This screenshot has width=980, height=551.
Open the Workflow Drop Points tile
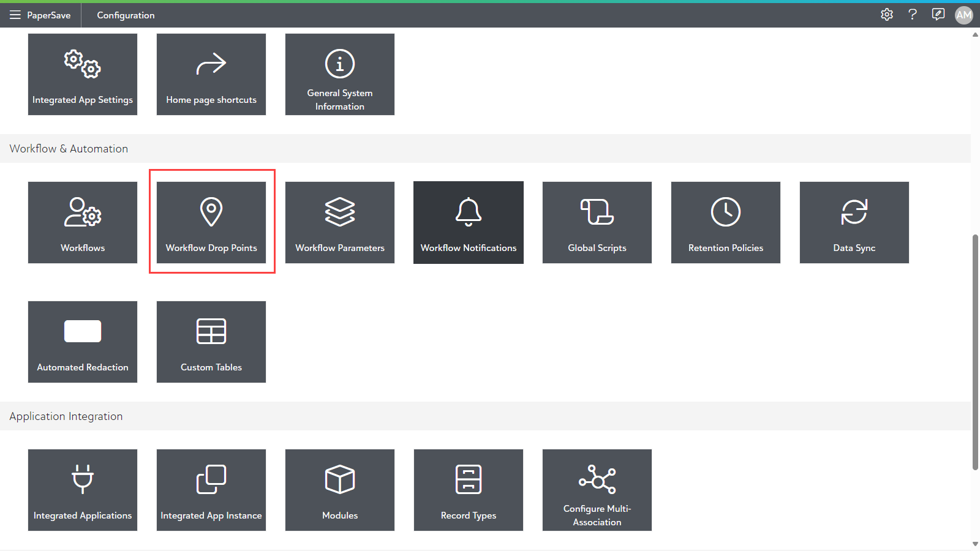211,222
